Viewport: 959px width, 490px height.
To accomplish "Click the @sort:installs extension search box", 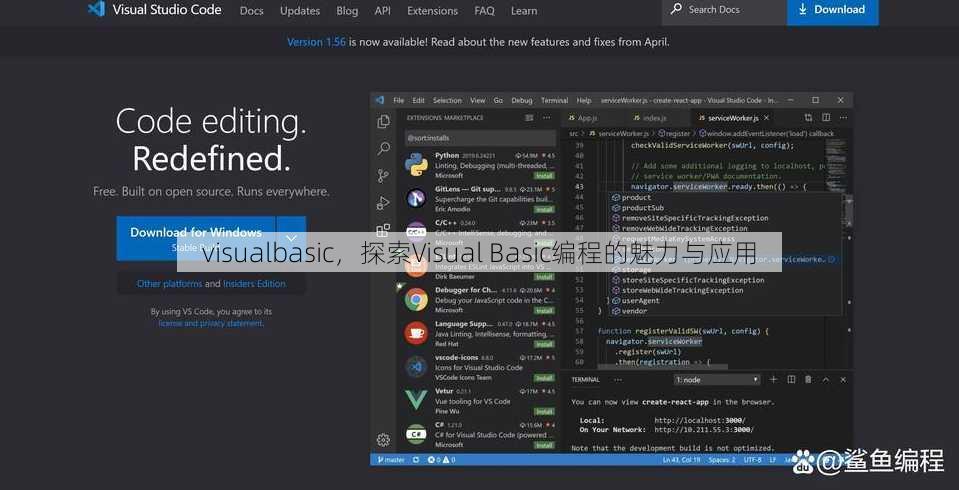I will pyautogui.click(x=480, y=138).
